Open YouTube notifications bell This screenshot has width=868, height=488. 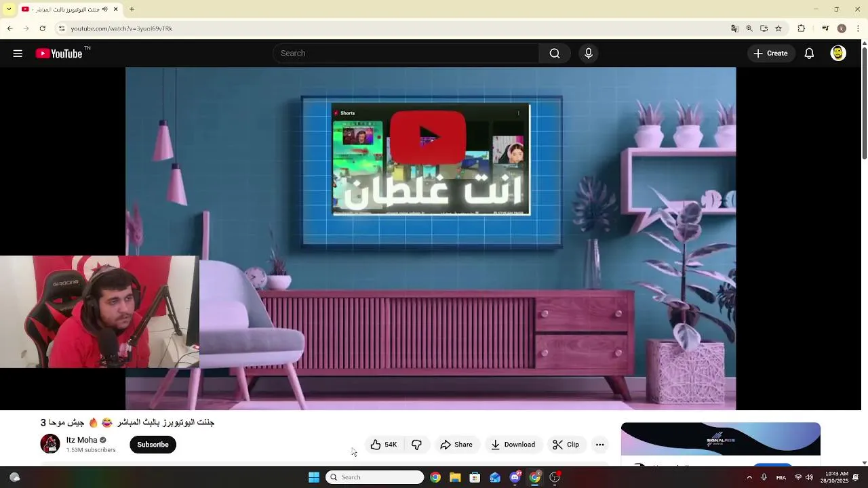(809, 54)
